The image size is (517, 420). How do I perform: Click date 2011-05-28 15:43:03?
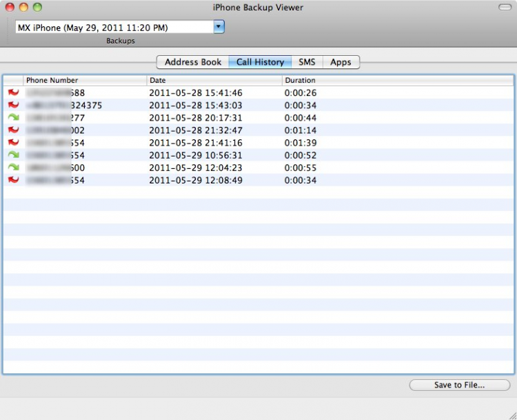click(x=196, y=106)
